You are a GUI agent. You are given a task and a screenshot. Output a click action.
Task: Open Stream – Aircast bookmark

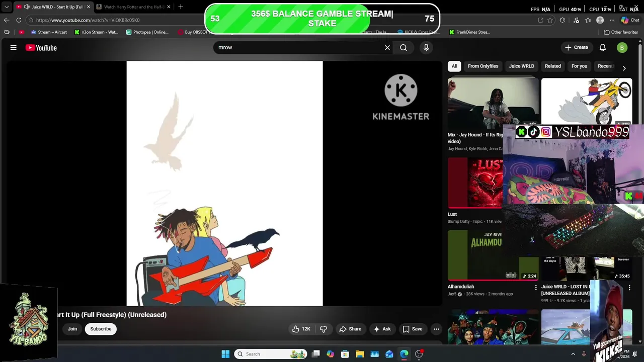[49, 32]
